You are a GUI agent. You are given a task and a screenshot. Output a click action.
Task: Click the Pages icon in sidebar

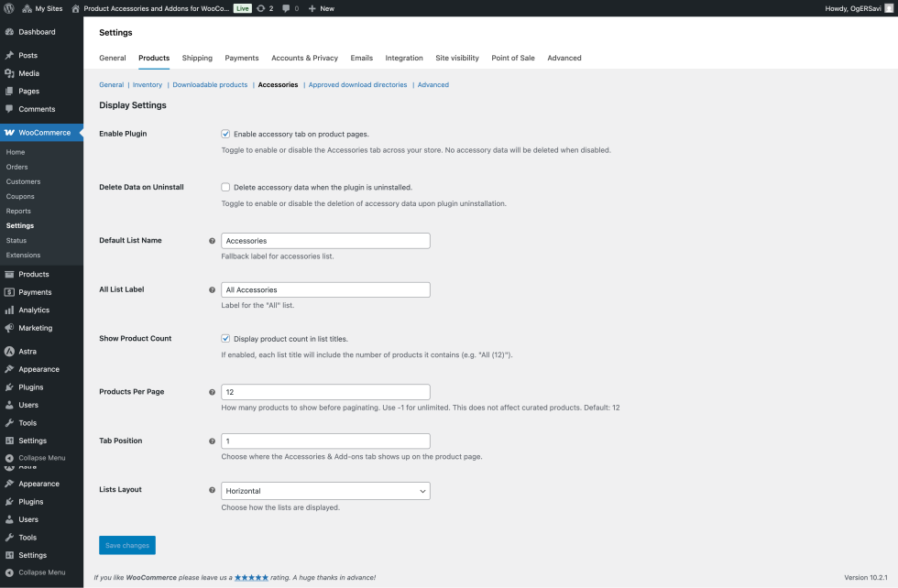tap(9, 91)
